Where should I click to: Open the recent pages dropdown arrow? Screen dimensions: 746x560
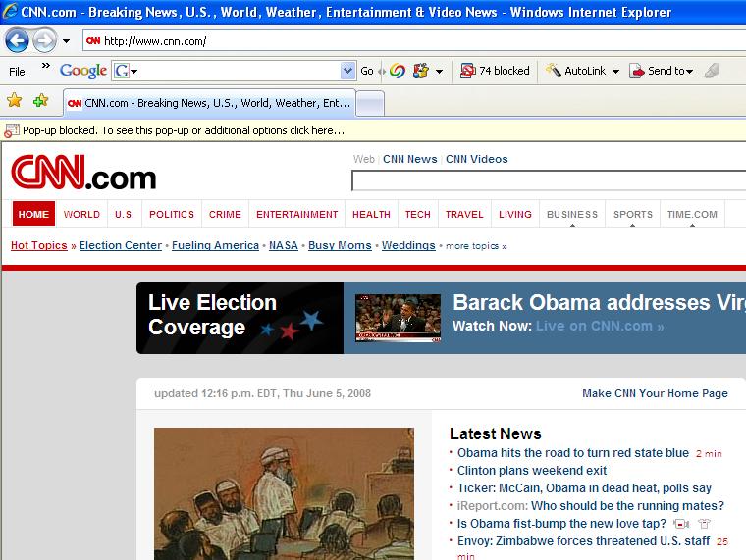pos(67,41)
